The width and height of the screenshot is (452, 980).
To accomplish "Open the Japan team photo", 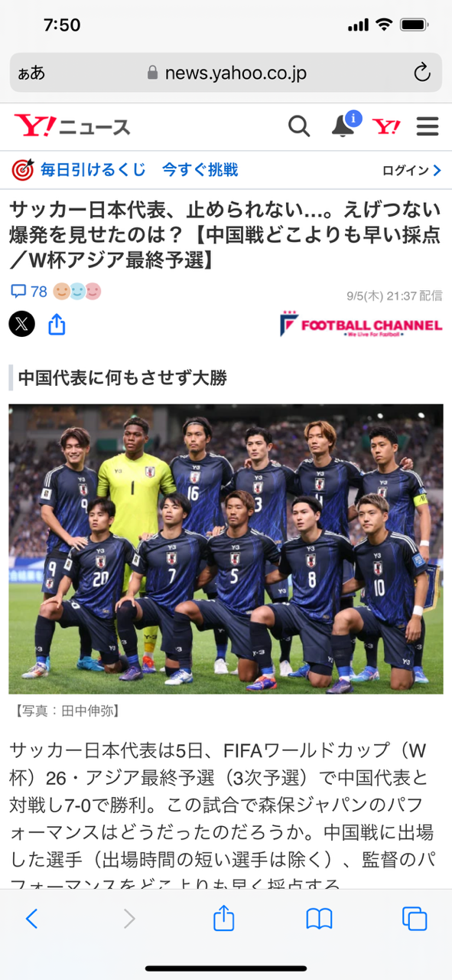I will point(226,549).
